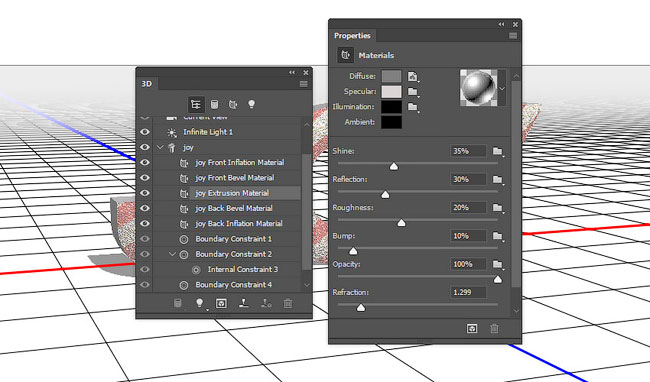
Task: Click Materials icon in Properties header
Action: pyautogui.click(x=345, y=55)
